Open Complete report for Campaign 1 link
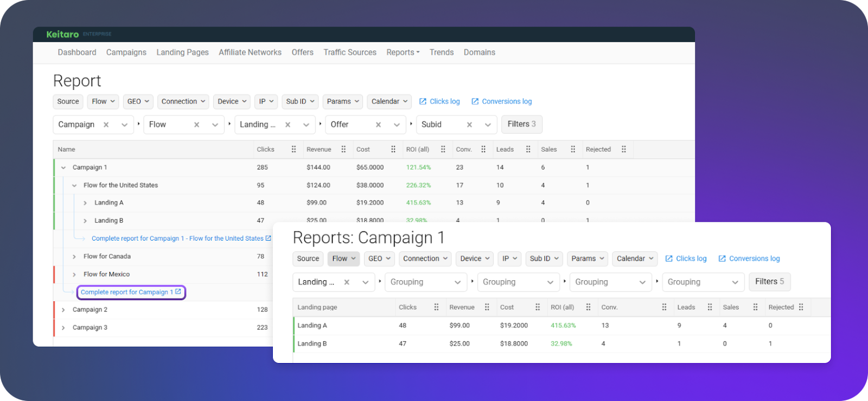Image resolution: width=868 pixels, height=401 pixels. click(131, 292)
